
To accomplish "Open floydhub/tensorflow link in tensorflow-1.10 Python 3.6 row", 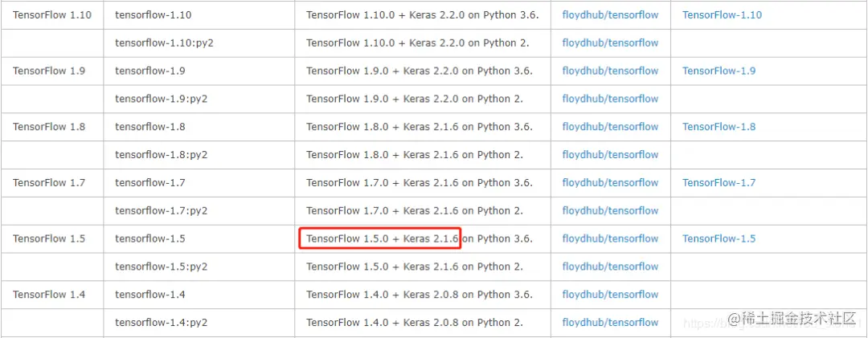I will 610,15.
